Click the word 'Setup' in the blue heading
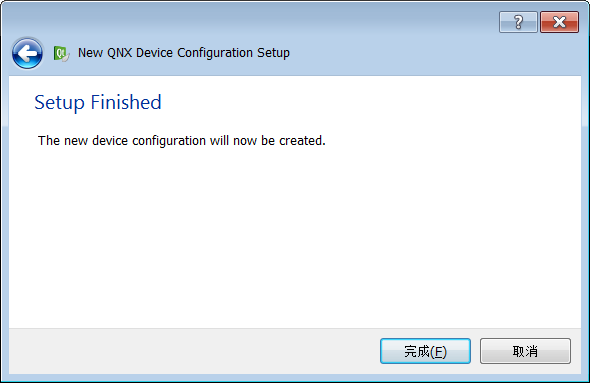 pyautogui.click(x=59, y=103)
